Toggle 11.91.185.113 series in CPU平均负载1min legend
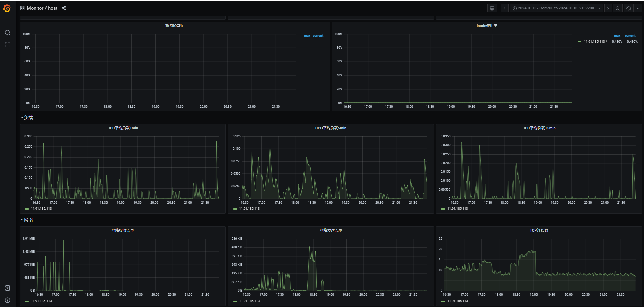This screenshot has height=307, width=644. click(x=41, y=209)
